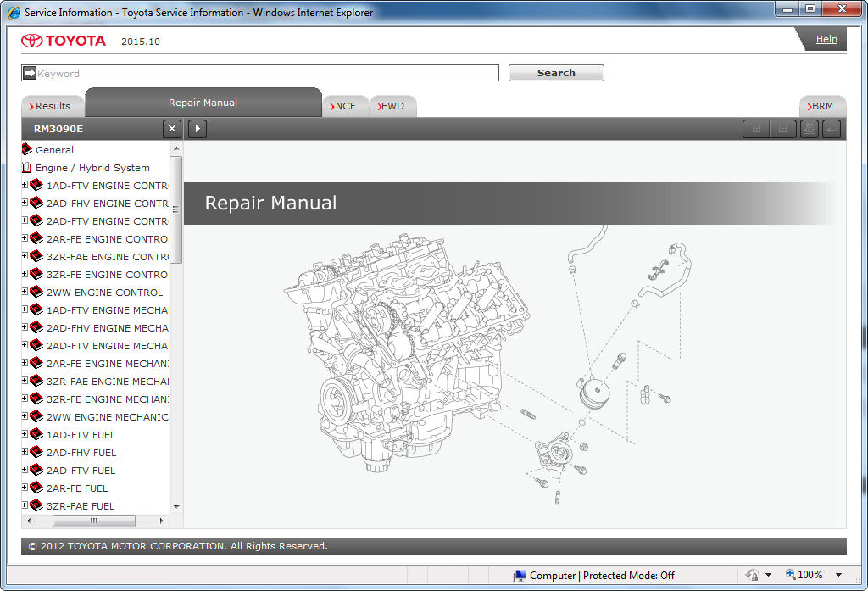Click Engine / Hybrid System open book icon
Screen dimensions: 868x591
click(x=26, y=167)
